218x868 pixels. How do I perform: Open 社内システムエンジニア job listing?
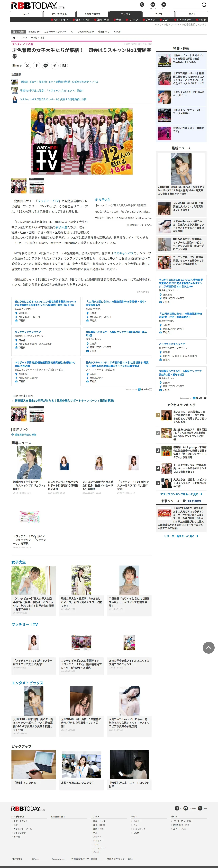tap(117, 364)
